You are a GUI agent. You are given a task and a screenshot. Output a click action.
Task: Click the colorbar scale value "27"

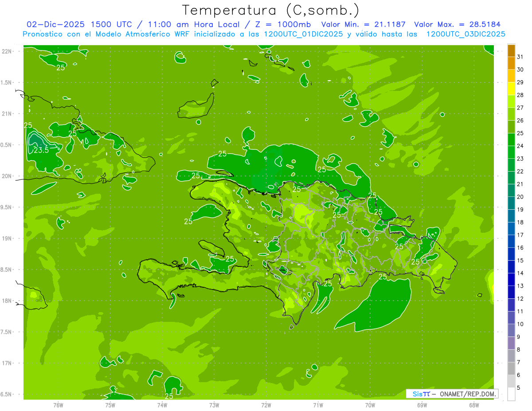[x=520, y=108]
